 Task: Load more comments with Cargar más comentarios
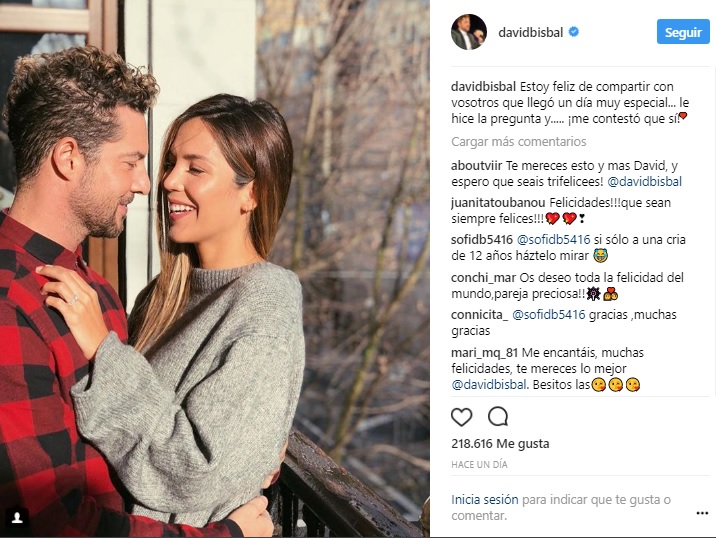pyautogui.click(x=518, y=142)
